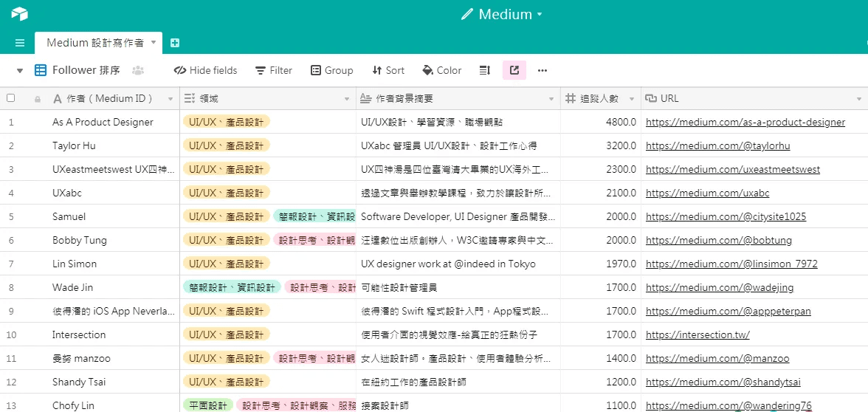Click 'UX designer work at @indeed in Tokyo' cell
This screenshot has width=868, height=412.
(x=458, y=264)
